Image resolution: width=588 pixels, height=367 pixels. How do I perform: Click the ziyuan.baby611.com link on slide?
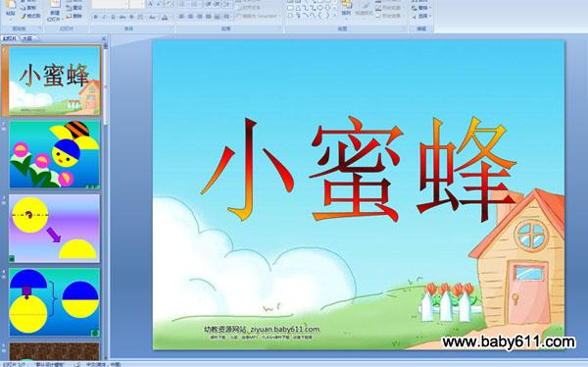click(x=284, y=330)
